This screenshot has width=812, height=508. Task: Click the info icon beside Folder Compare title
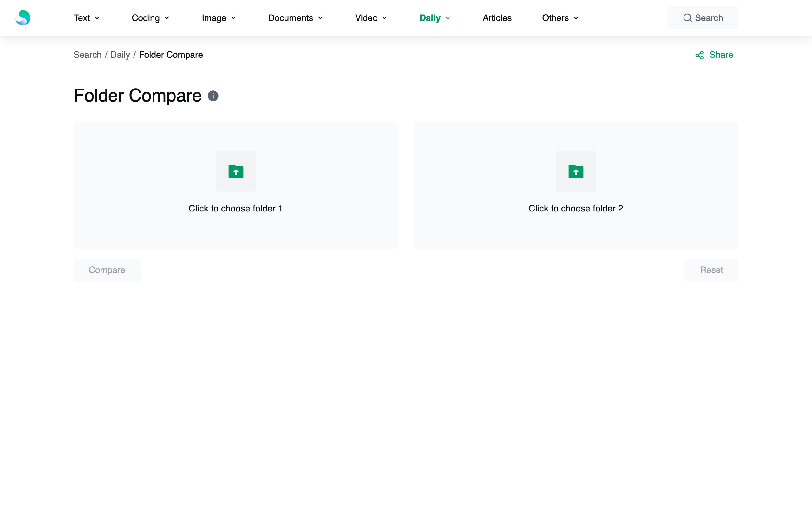point(213,96)
